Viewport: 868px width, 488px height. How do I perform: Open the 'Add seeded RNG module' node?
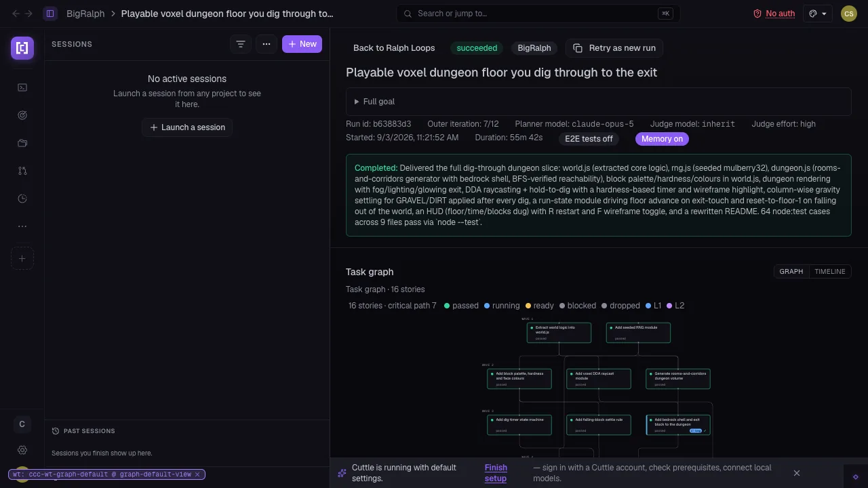point(638,333)
